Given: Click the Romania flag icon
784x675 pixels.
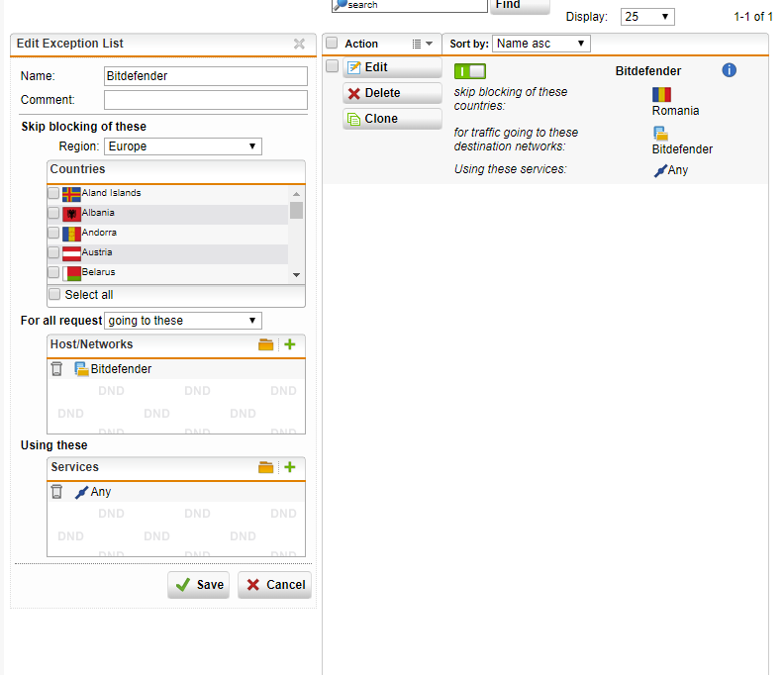Looking at the screenshot, I should click(x=661, y=94).
